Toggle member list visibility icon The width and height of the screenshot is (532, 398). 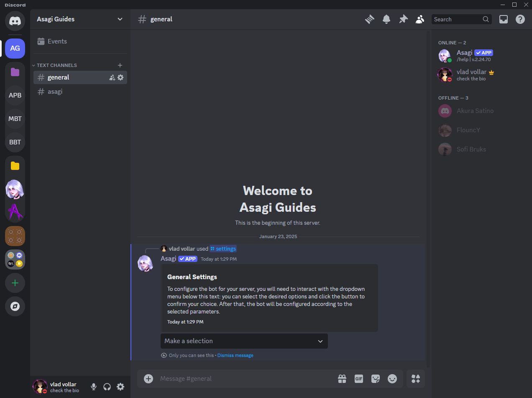point(420,19)
